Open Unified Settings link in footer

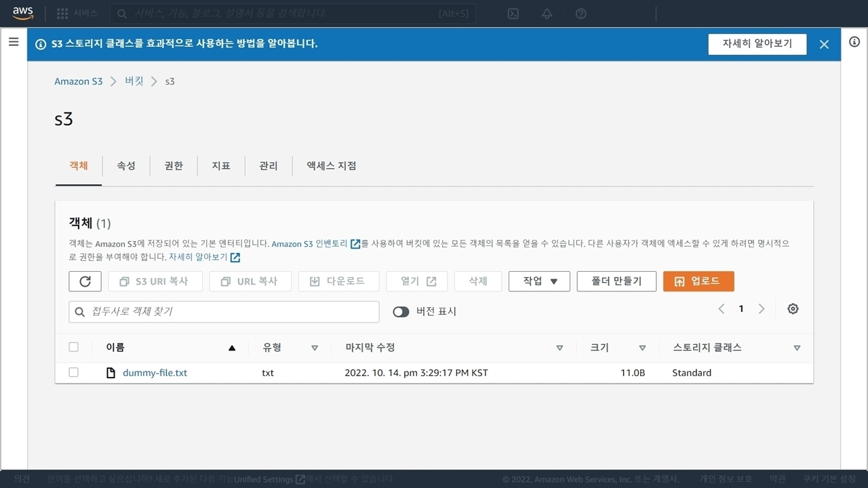pos(269,479)
